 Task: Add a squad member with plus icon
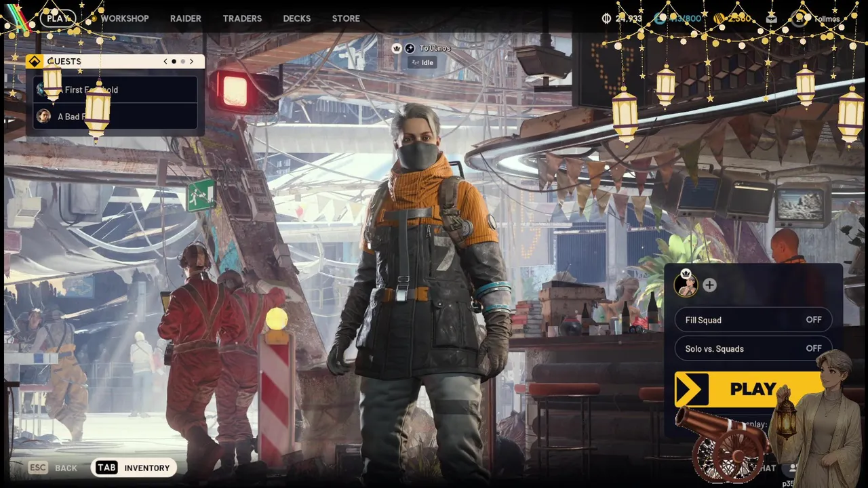pos(709,285)
